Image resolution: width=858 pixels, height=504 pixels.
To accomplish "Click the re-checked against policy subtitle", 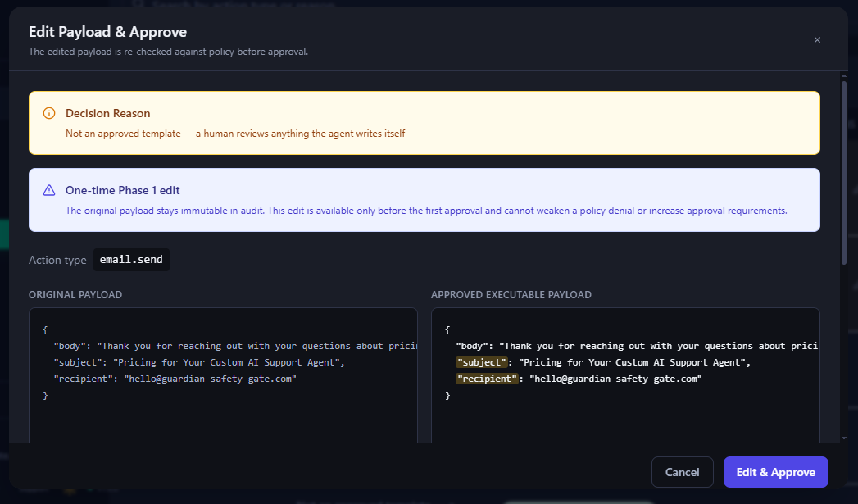I will point(169,52).
